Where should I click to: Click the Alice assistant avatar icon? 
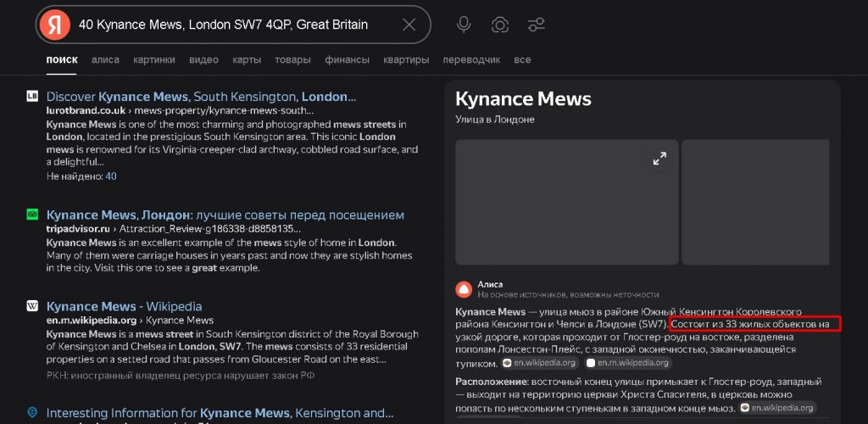pos(464,289)
